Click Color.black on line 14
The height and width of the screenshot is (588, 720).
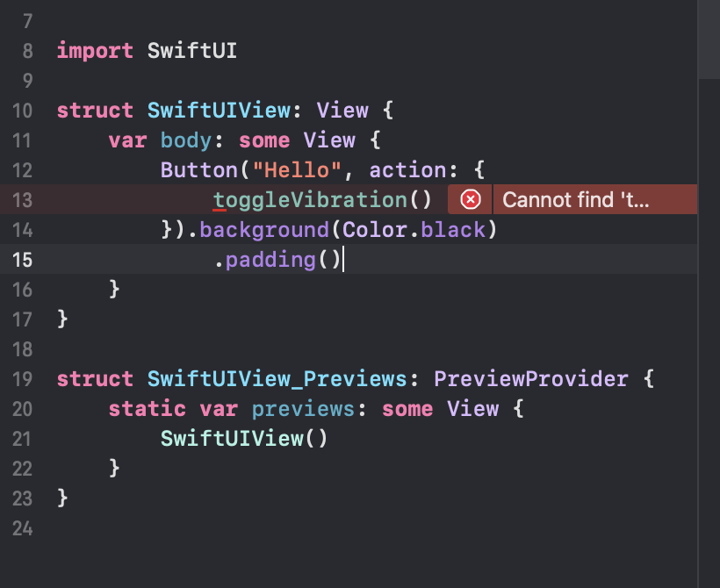pyautogui.click(x=414, y=230)
